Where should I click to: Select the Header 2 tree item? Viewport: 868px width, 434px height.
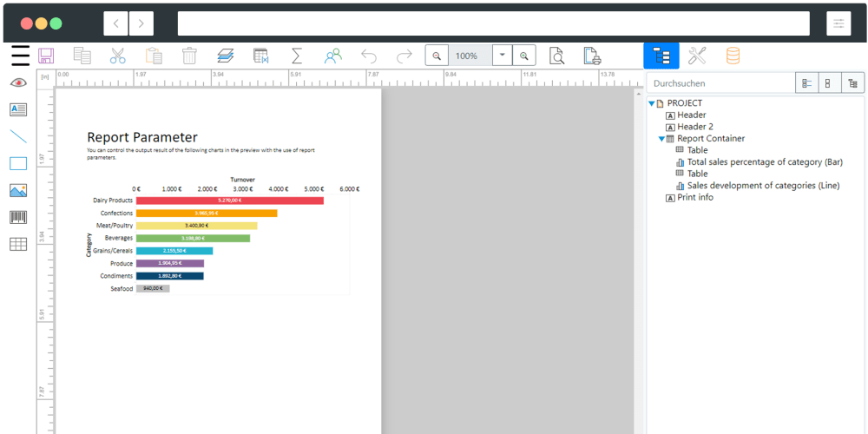point(695,127)
